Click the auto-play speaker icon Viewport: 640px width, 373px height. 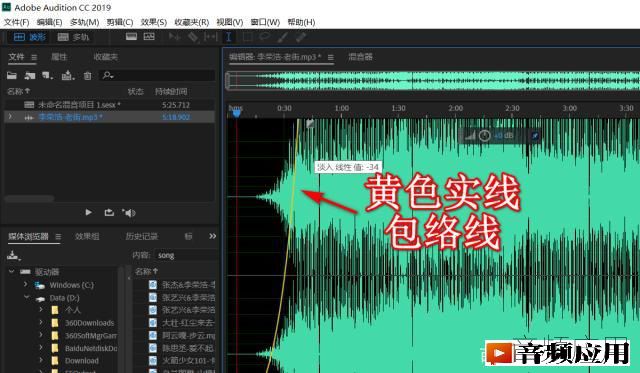click(129, 213)
